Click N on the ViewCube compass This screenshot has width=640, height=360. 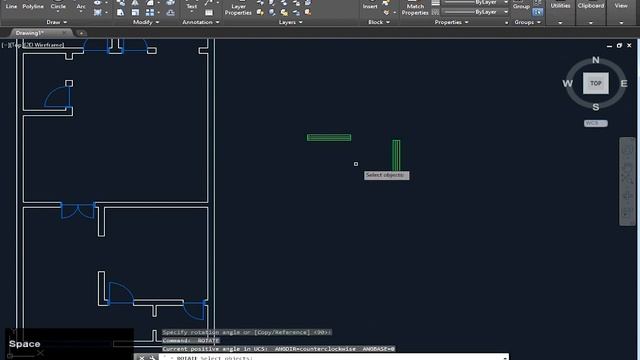[596, 60]
